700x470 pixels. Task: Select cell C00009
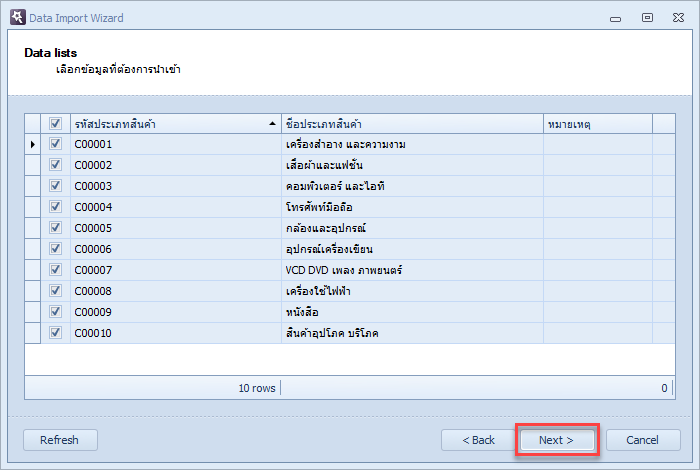click(176, 312)
